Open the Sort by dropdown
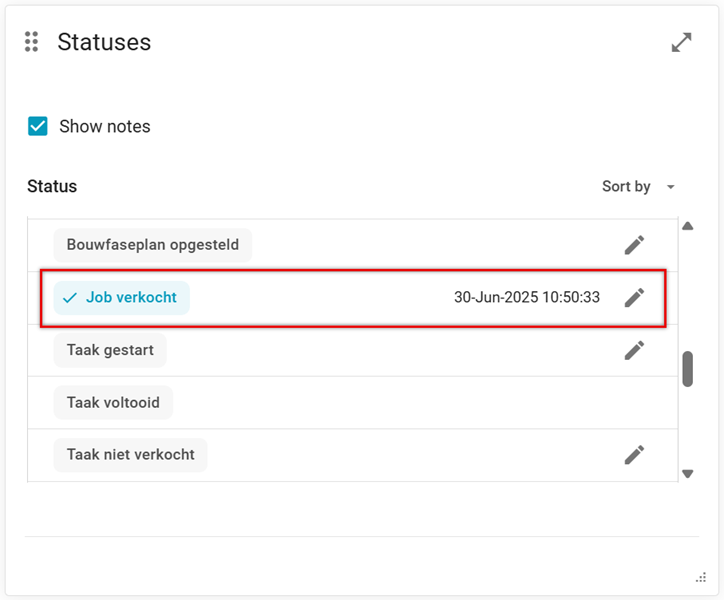This screenshot has height=600, width=724. pos(626,187)
